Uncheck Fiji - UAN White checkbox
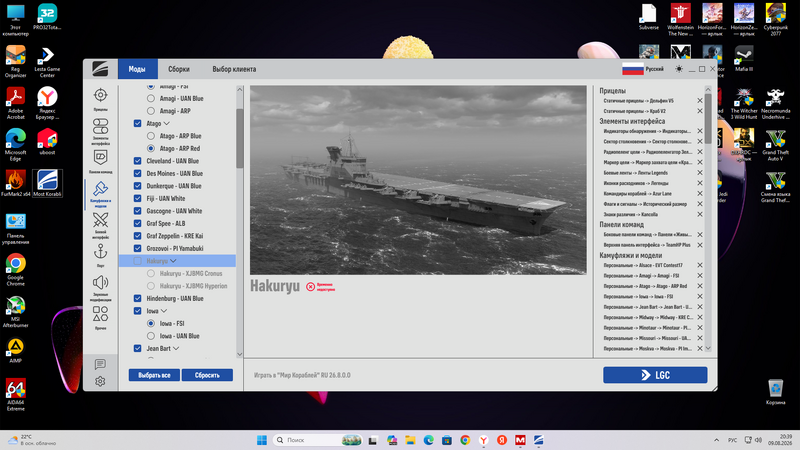 click(x=137, y=198)
